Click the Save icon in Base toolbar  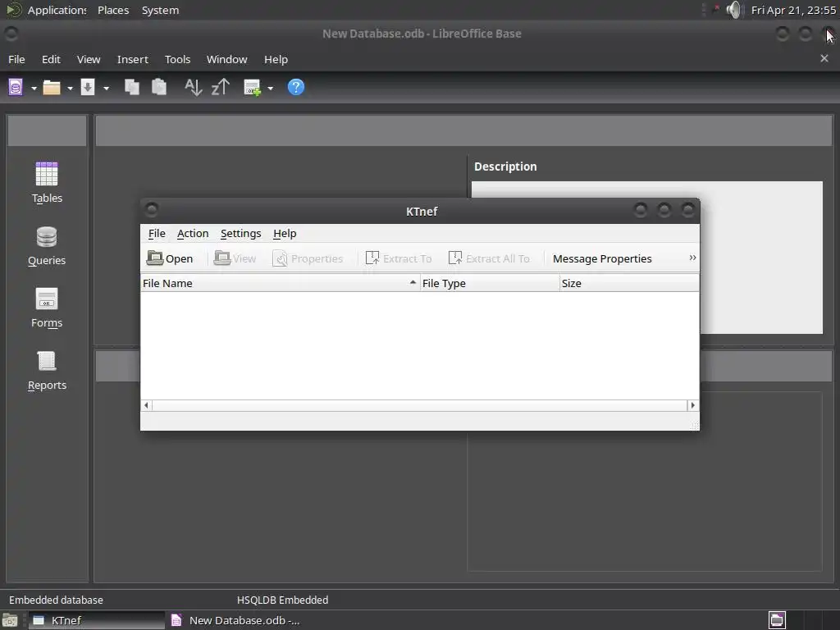(x=88, y=87)
